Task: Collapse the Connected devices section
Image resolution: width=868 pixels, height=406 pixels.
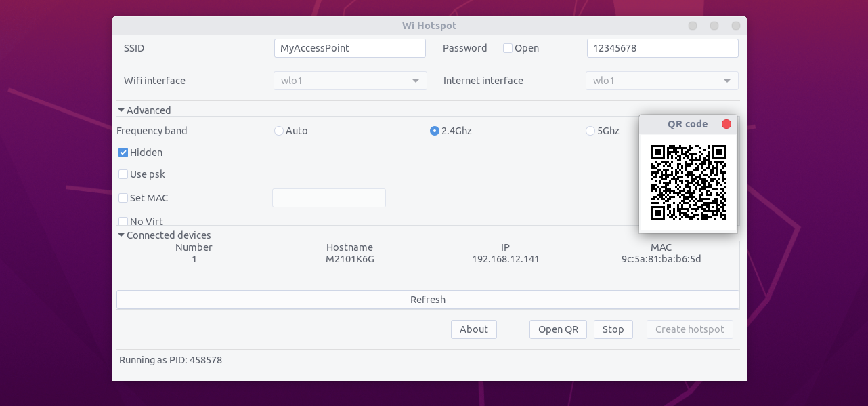Action: click(x=121, y=235)
